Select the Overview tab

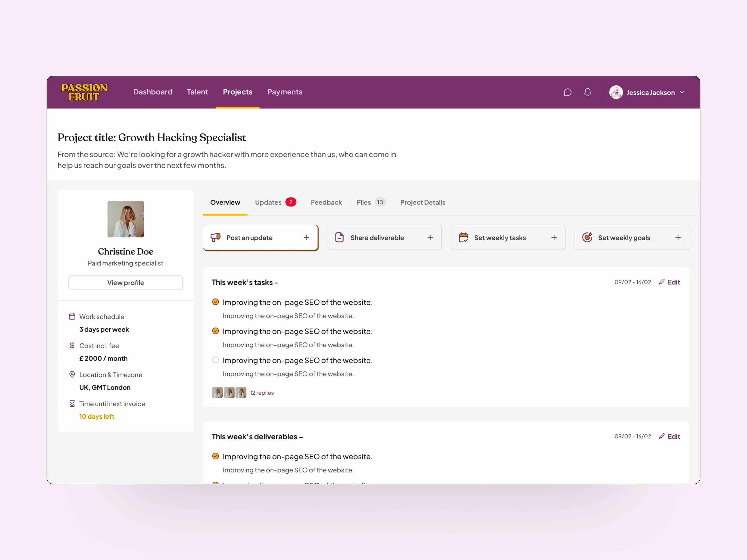[x=225, y=202]
